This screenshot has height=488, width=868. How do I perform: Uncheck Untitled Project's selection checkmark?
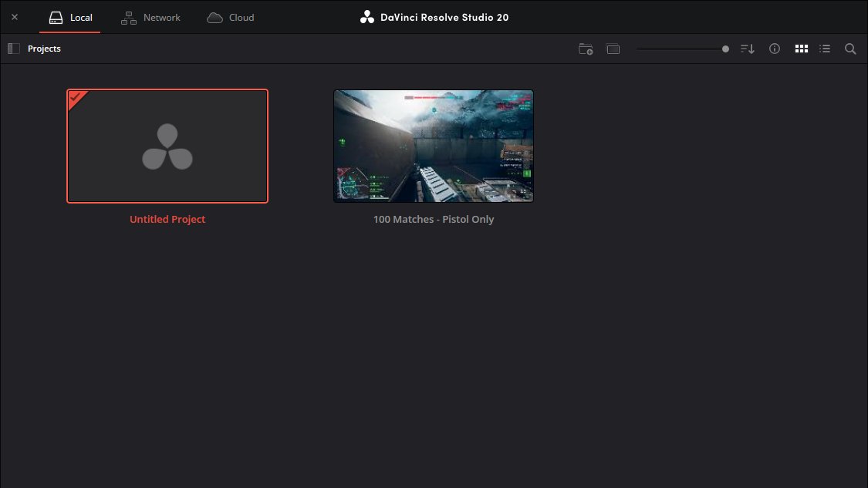click(x=76, y=98)
